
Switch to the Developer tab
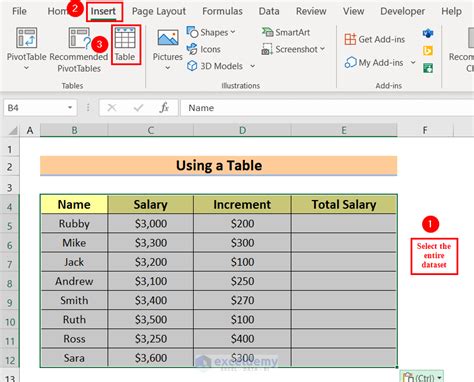tap(402, 11)
